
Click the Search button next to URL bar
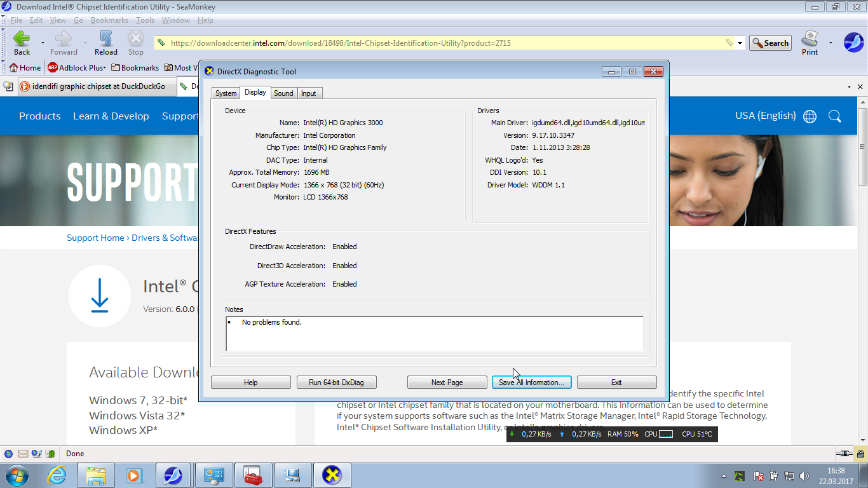(770, 43)
